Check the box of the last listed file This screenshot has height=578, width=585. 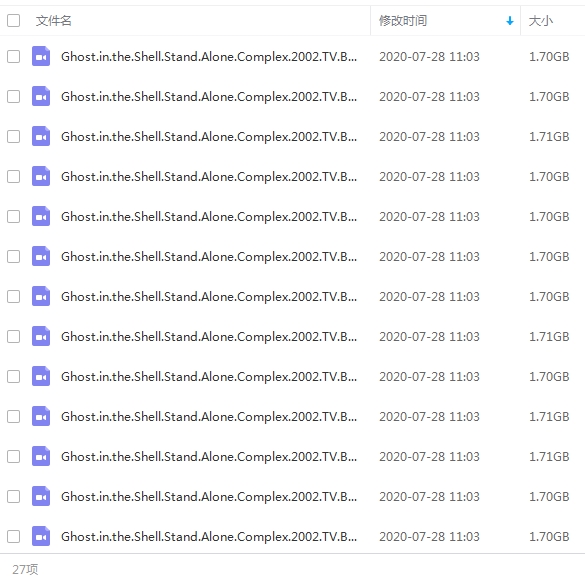click(x=13, y=537)
